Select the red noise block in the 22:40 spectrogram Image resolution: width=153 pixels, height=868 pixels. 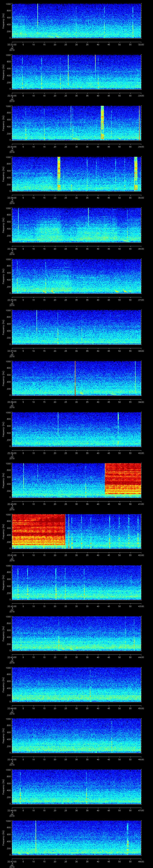click(123, 479)
